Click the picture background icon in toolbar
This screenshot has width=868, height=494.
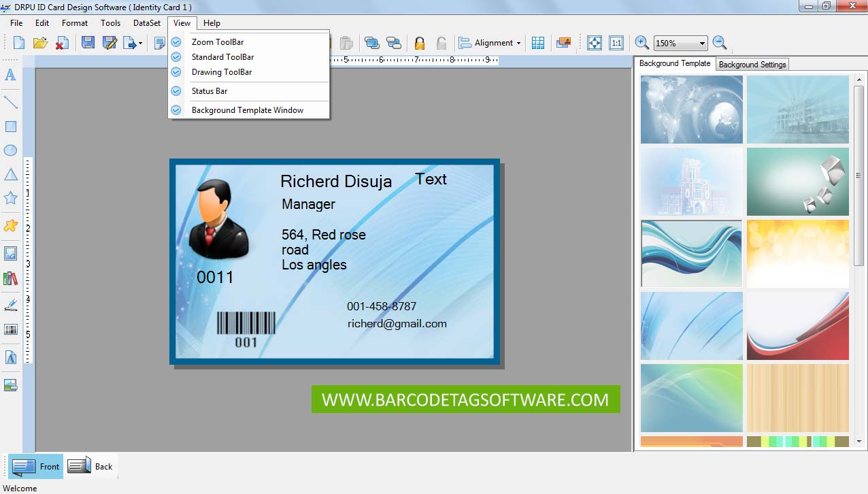563,43
